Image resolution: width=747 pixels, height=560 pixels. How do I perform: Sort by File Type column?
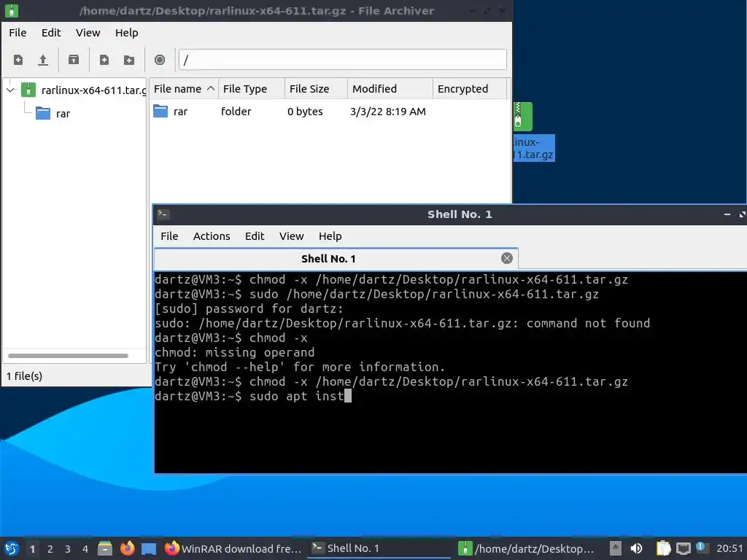[x=252, y=89]
